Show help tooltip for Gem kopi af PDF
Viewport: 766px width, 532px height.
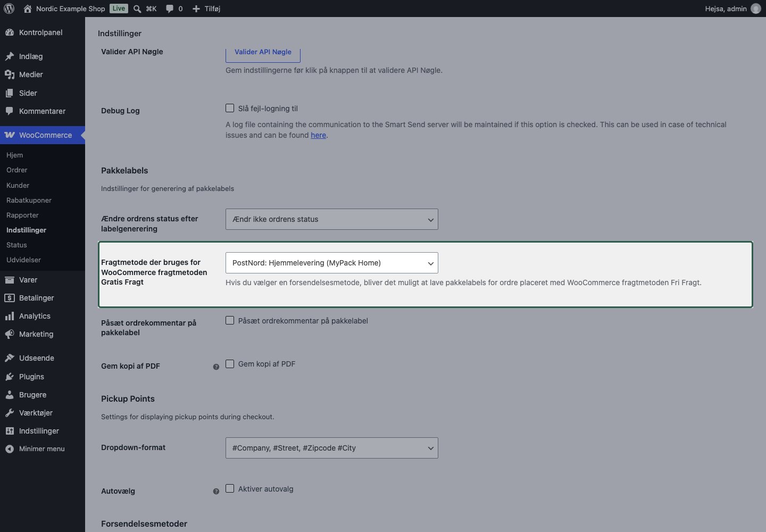click(x=216, y=367)
